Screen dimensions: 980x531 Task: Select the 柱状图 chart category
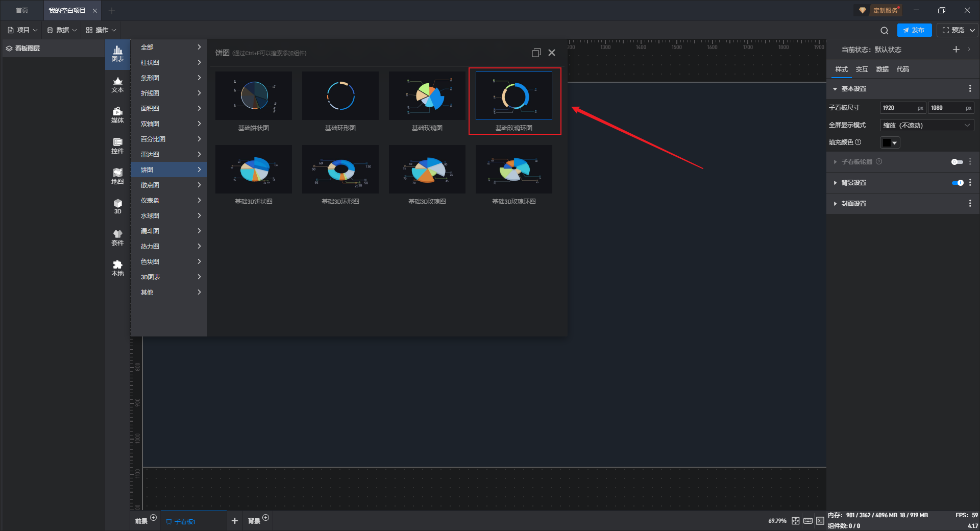pyautogui.click(x=169, y=62)
